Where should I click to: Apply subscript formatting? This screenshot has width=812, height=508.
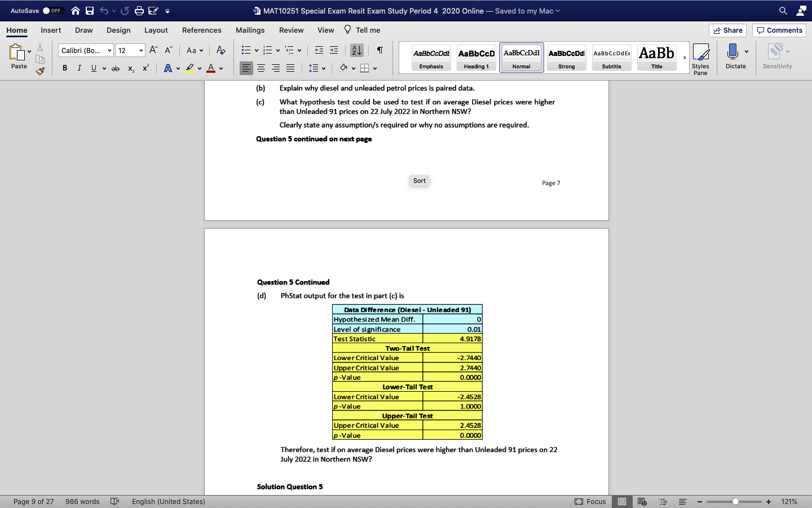tap(130, 68)
